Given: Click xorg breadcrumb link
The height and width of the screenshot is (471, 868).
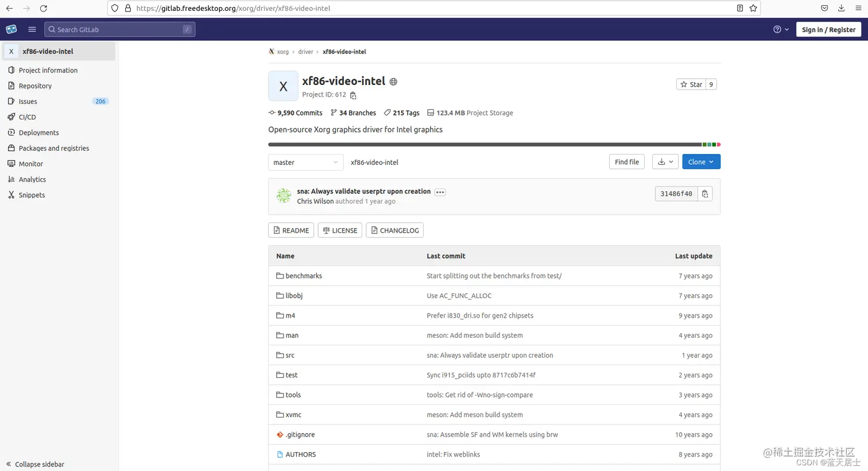Looking at the screenshot, I should click(283, 52).
